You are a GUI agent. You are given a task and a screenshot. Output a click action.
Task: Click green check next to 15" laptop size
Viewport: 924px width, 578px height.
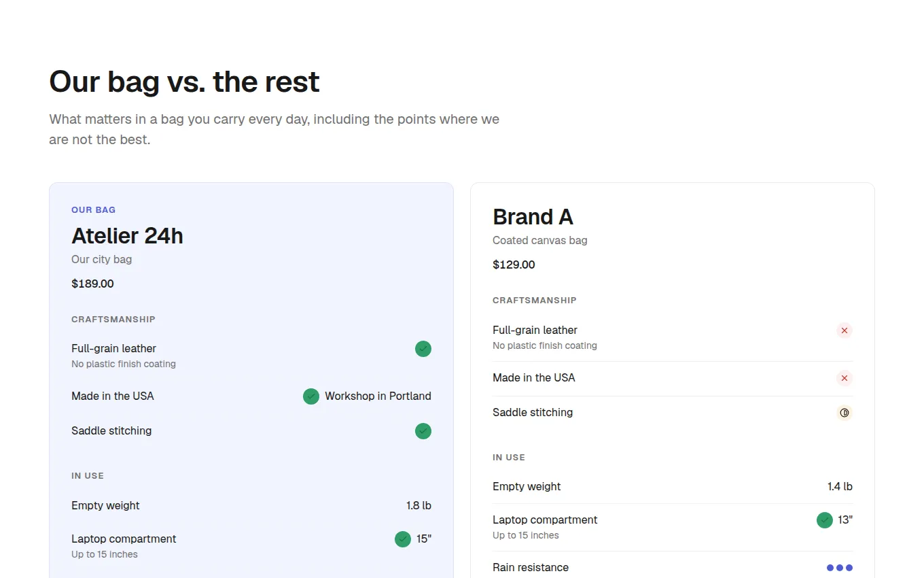point(403,539)
